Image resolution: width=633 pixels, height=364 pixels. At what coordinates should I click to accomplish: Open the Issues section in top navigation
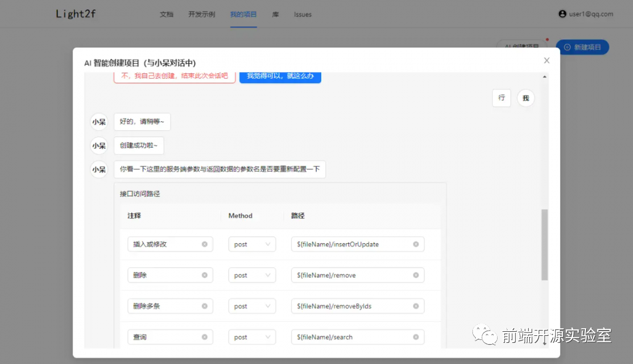click(x=302, y=14)
